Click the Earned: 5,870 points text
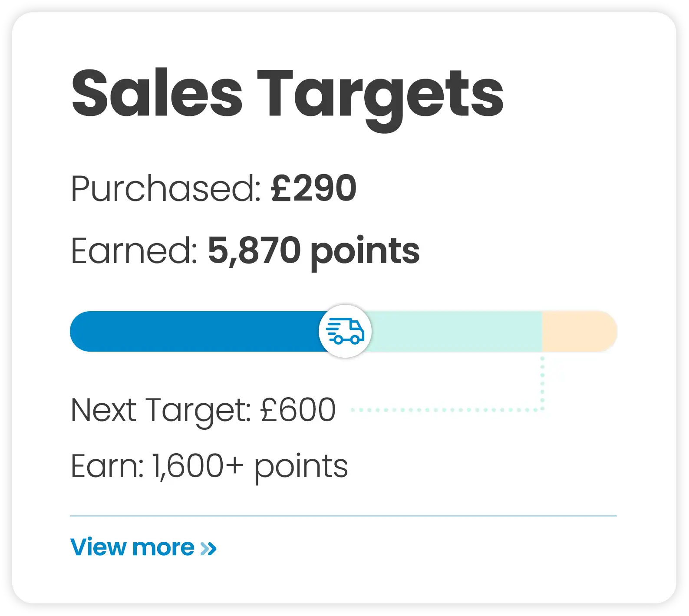 click(x=245, y=250)
